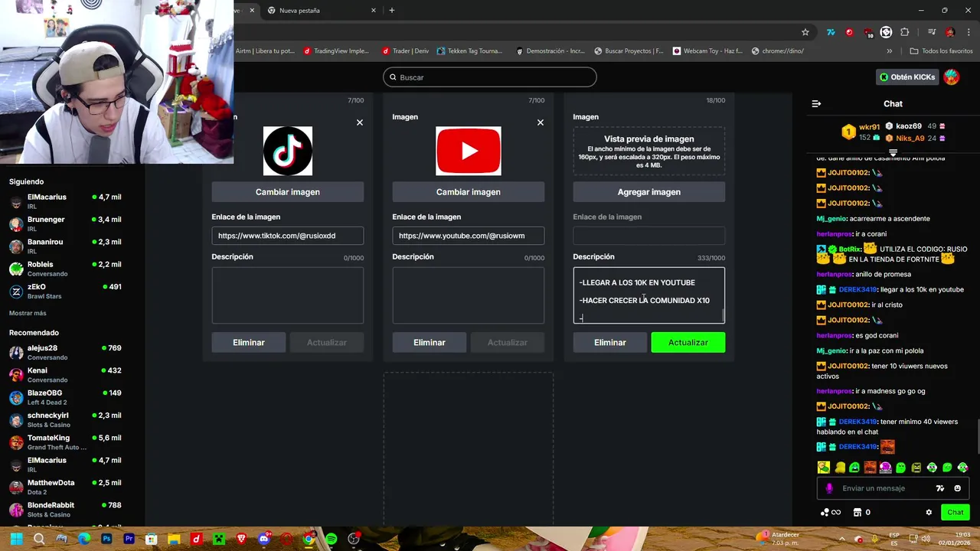Remove the YouTube image with X
Image resolution: width=980 pixels, height=551 pixels.
(x=541, y=122)
